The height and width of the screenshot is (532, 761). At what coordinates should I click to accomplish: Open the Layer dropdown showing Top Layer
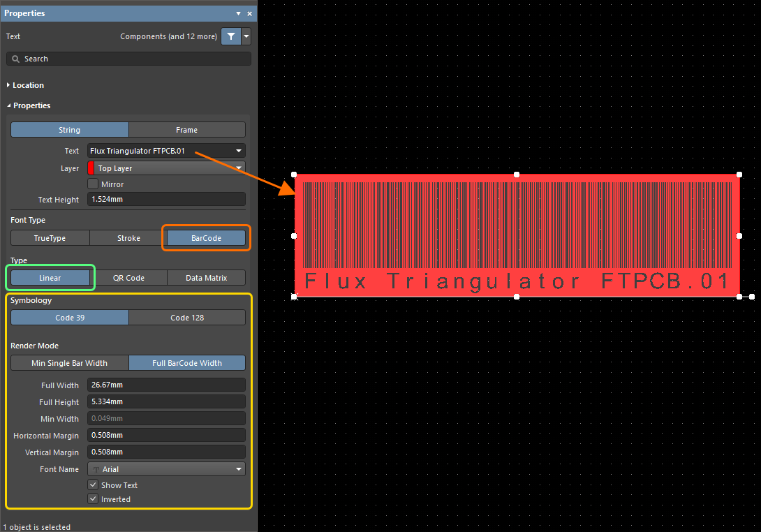pyautogui.click(x=166, y=168)
